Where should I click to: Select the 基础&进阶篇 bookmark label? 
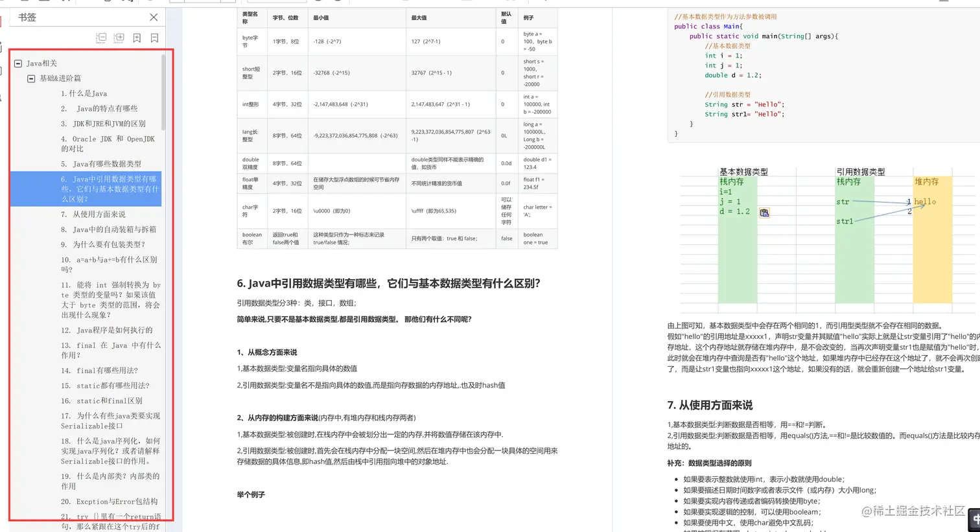click(x=60, y=78)
